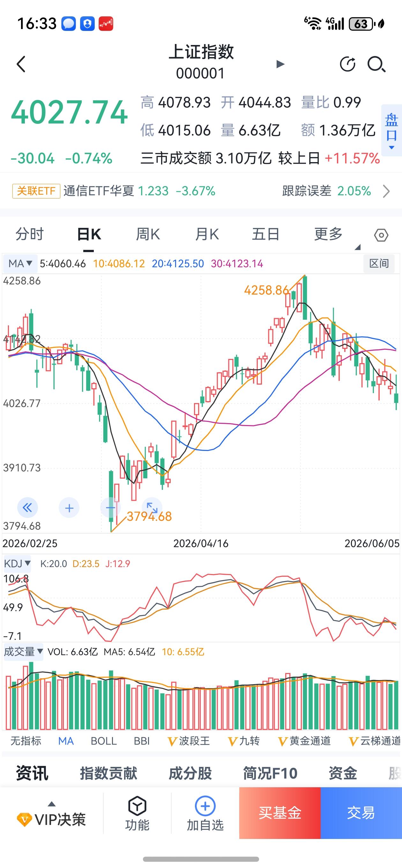Tap 加自选 plus circle icon
Viewport: 402px width, 868px height.
205,806
